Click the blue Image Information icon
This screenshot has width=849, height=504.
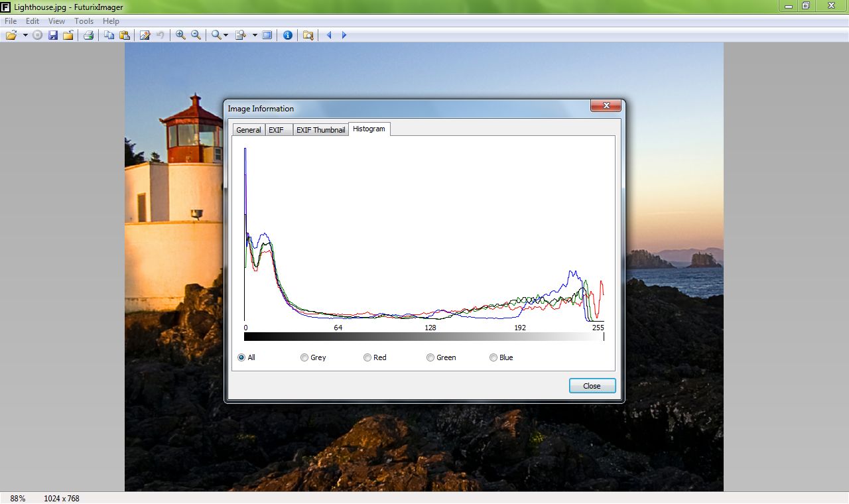pyautogui.click(x=288, y=35)
